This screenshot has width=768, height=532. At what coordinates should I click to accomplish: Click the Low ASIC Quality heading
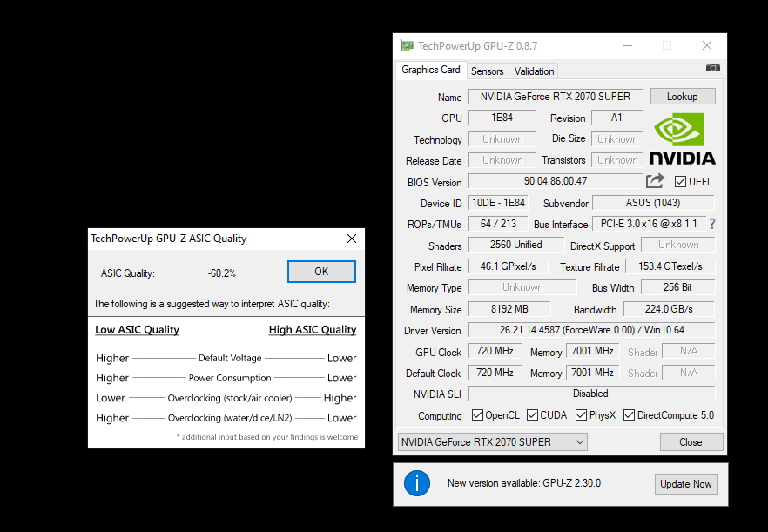coord(138,330)
